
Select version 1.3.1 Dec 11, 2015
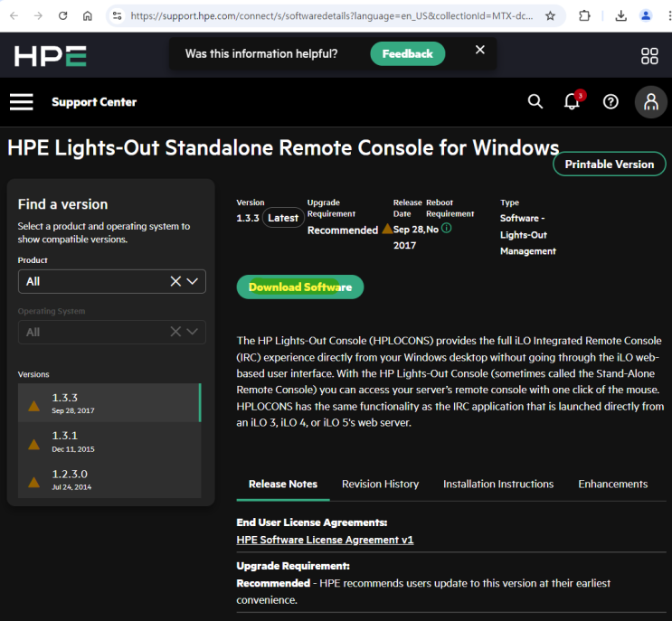point(109,441)
